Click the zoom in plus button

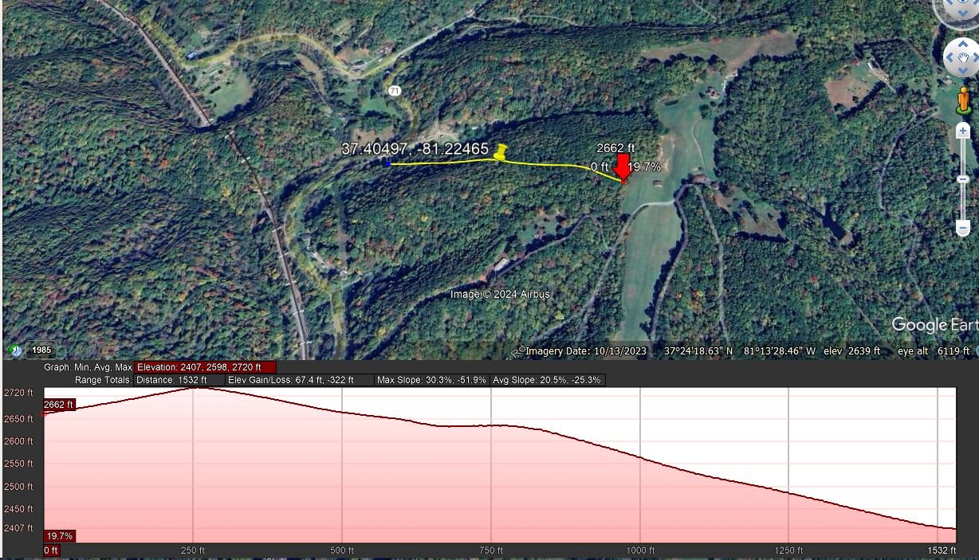click(x=963, y=131)
